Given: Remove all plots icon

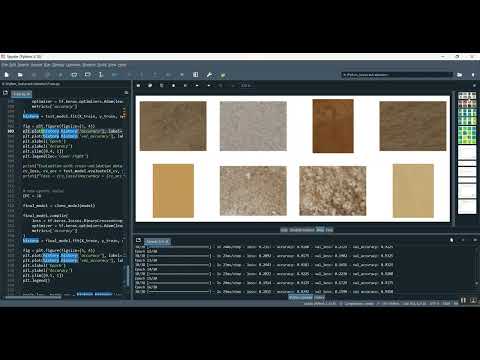Looking at the screenshot, I should click(x=185, y=86).
